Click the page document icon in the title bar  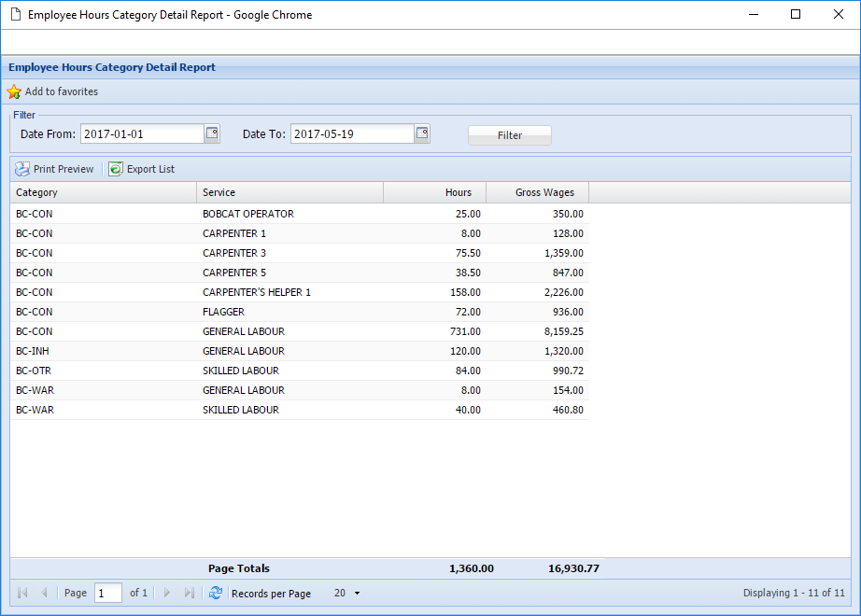coord(16,14)
